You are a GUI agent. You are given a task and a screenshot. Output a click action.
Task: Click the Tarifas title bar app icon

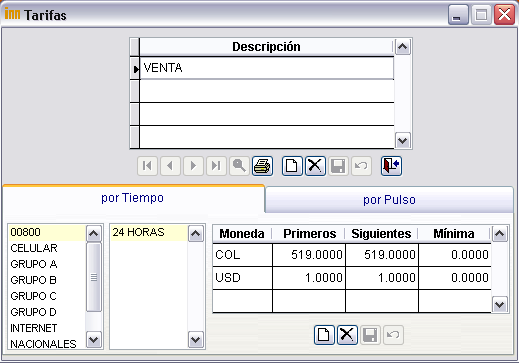12,14
